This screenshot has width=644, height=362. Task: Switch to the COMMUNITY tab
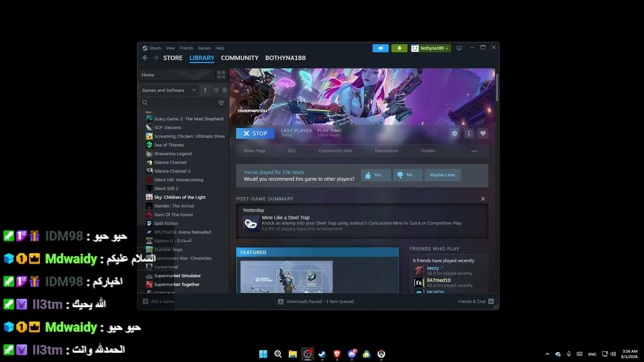(239, 58)
